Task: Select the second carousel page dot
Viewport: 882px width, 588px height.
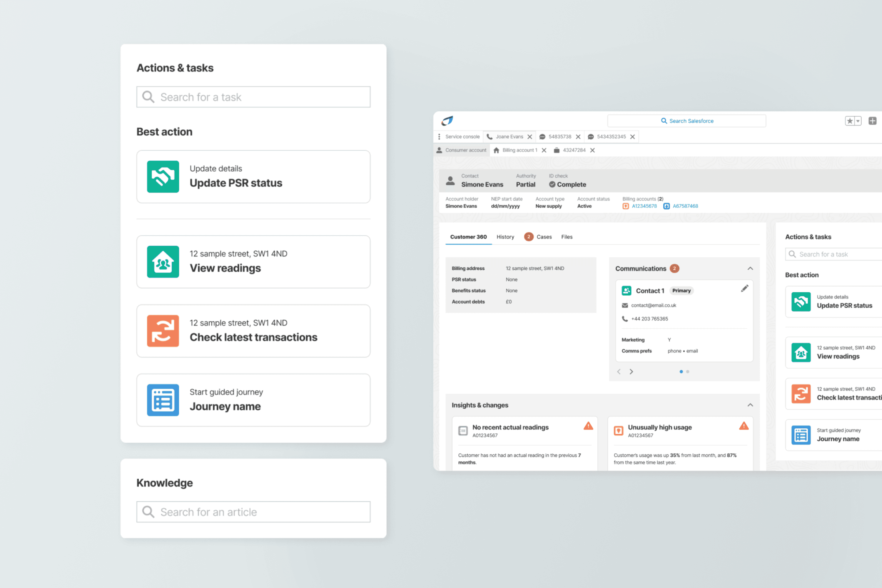Action: pos(688,372)
